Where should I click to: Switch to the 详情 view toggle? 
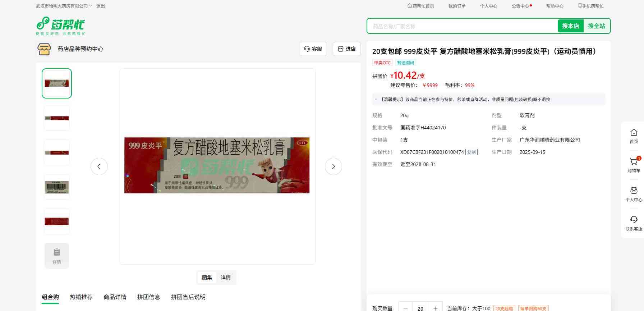tap(226, 278)
